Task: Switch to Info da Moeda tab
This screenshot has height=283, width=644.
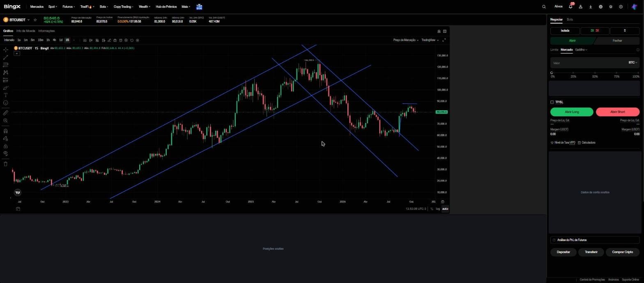Action: (25, 31)
